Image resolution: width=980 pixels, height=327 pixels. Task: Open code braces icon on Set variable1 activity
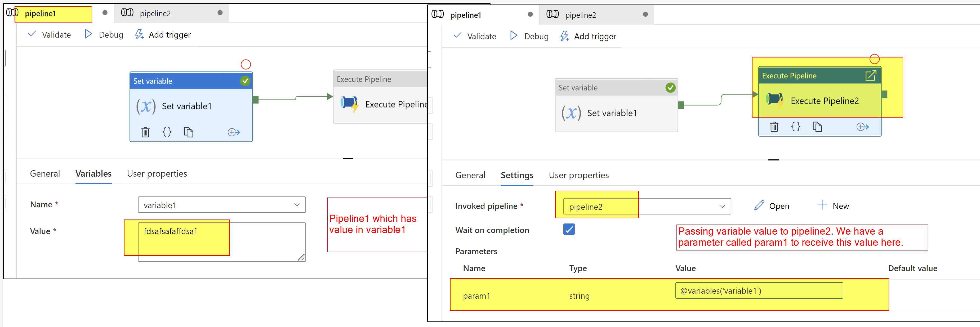(167, 132)
